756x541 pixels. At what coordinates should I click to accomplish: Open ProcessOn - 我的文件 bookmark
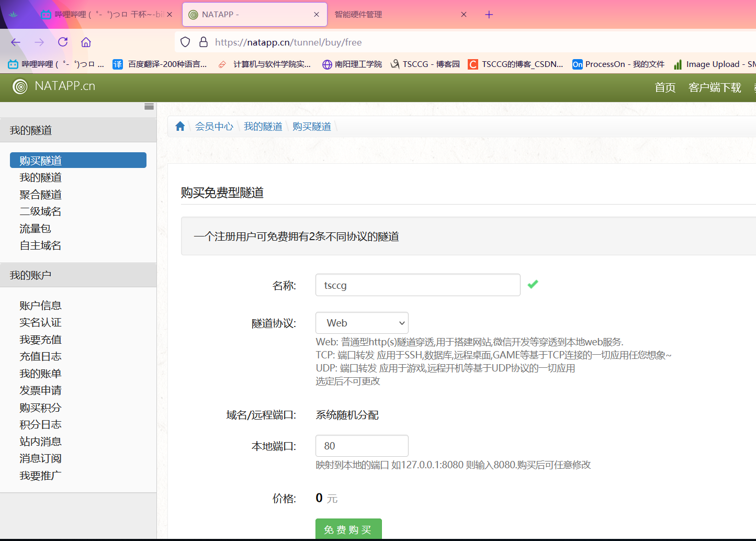618,64
